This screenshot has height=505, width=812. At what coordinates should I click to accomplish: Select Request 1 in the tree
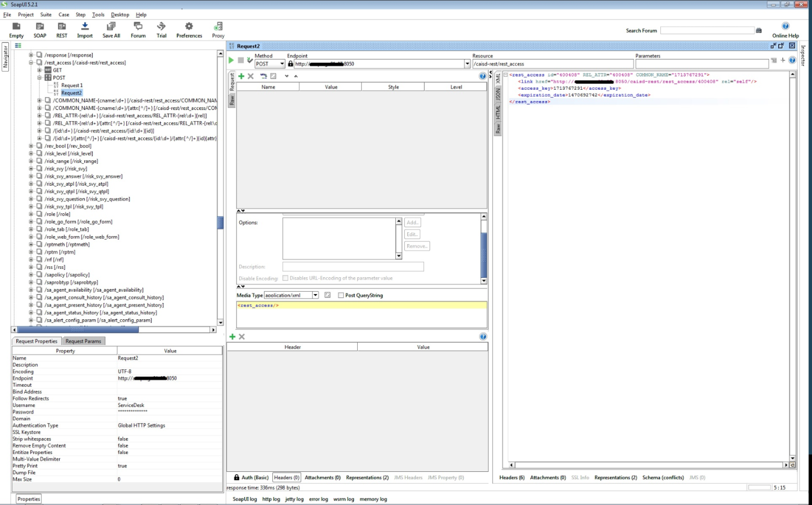[72, 85]
